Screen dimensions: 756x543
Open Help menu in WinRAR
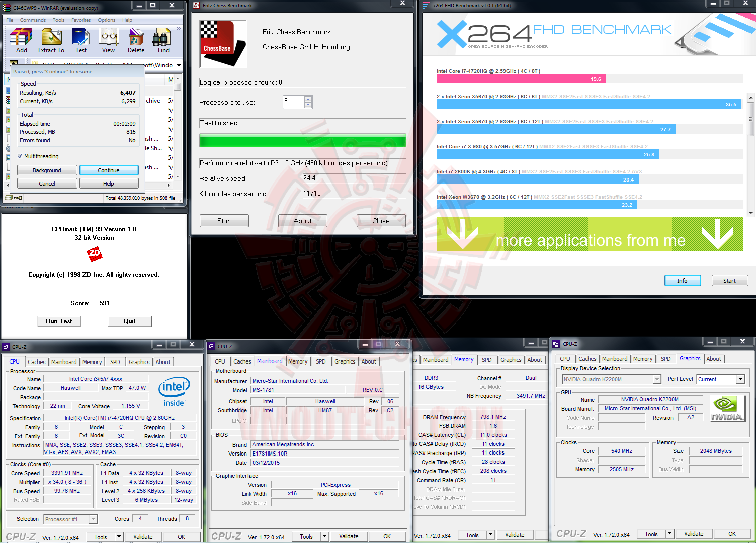click(x=127, y=20)
